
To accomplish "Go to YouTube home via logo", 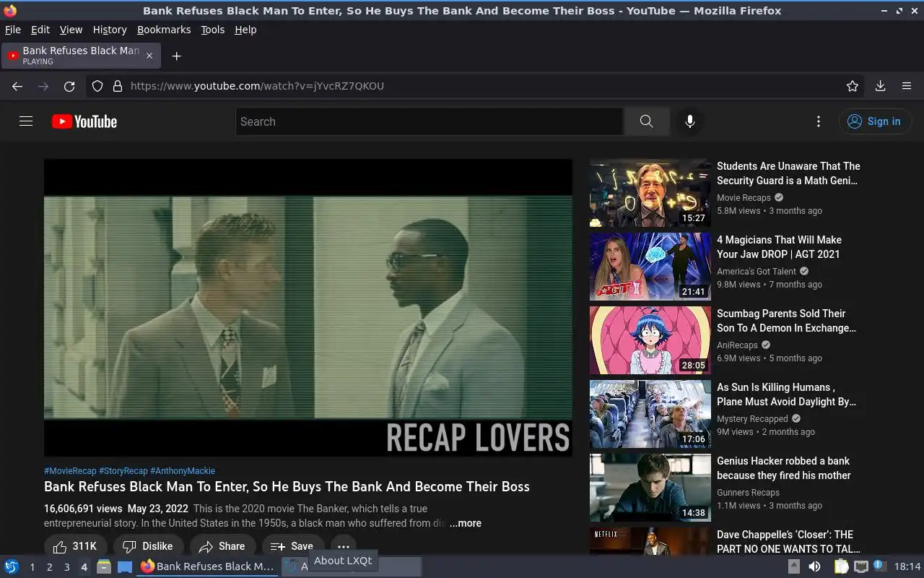I will (x=84, y=121).
